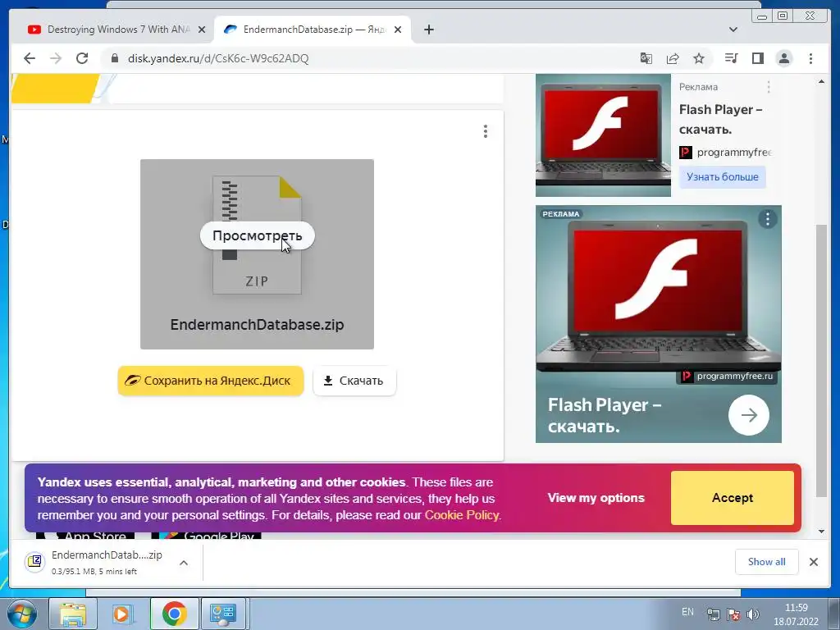Click the address bar URL
This screenshot has height=630, width=840.
pyautogui.click(x=218, y=58)
